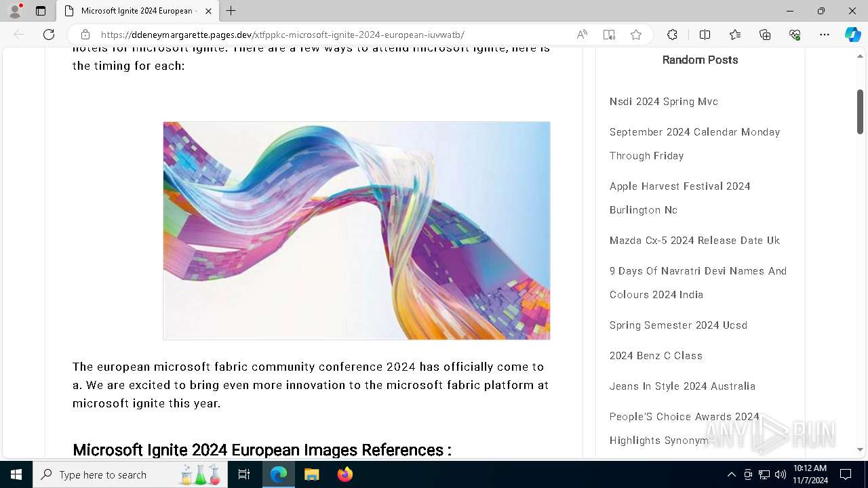The image size is (868, 488).
Task: Select the Microsoft Ignite 2024 European tab
Action: (x=138, y=11)
